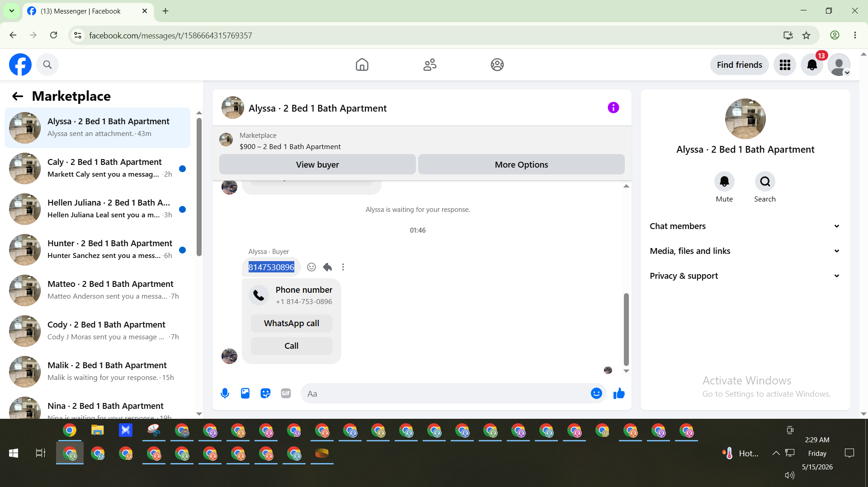Open the Hellen Juliana conversation
The height and width of the screenshot is (487, 868).
(x=97, y=209)
